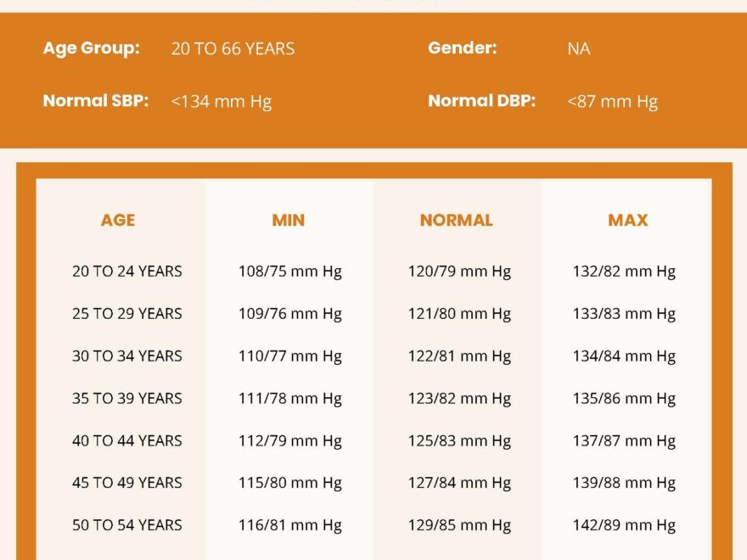Image resolution: width=747 pixels, height=560 pixels.
Task: Select the NORMAL column header
Action: [456, 220]
